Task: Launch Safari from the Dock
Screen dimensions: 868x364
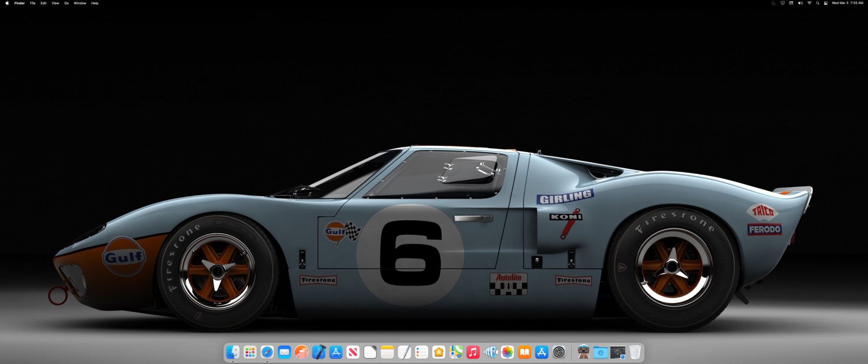Action: click(x=267, y=352)
